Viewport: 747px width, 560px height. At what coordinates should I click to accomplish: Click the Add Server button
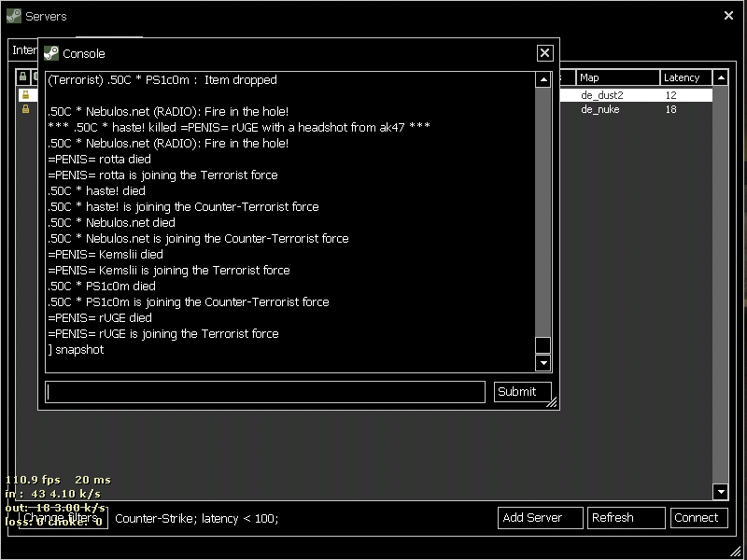pos(541,518)
